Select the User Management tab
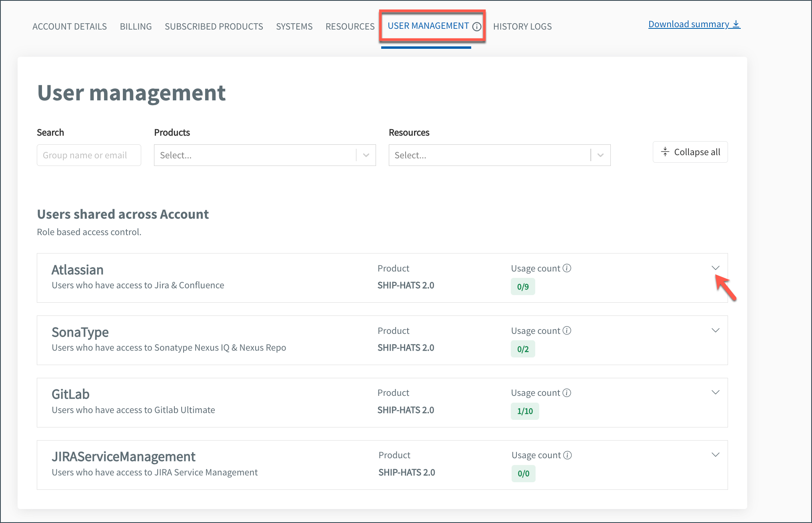The image size is (812, 523). tap(428, 26)
